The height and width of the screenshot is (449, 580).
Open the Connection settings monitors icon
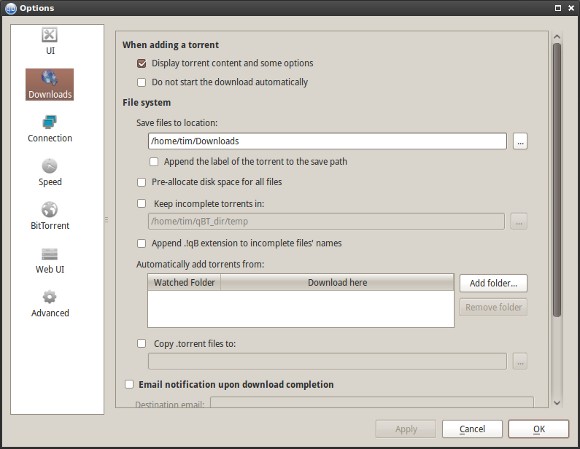coord(50,122)
